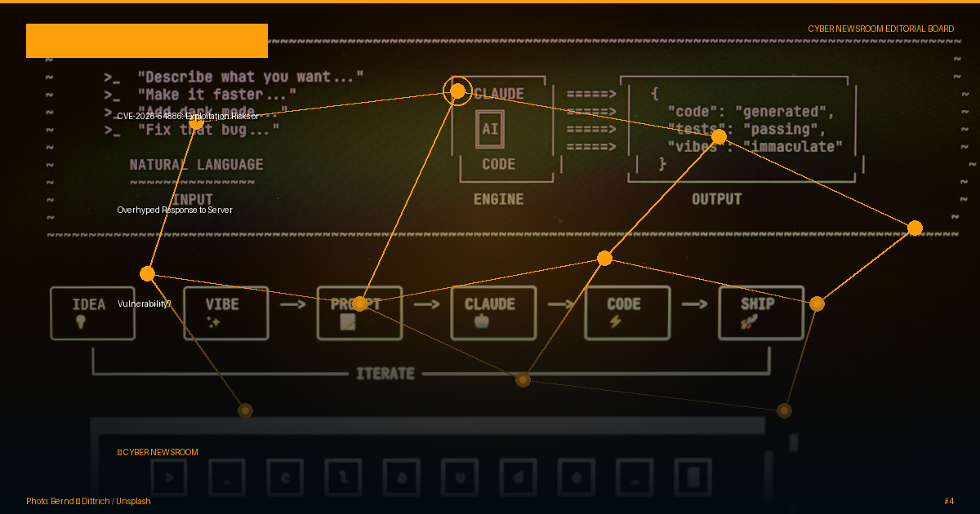
Task: Select the "Vulnerability?" label
Action: click(145, 304)
